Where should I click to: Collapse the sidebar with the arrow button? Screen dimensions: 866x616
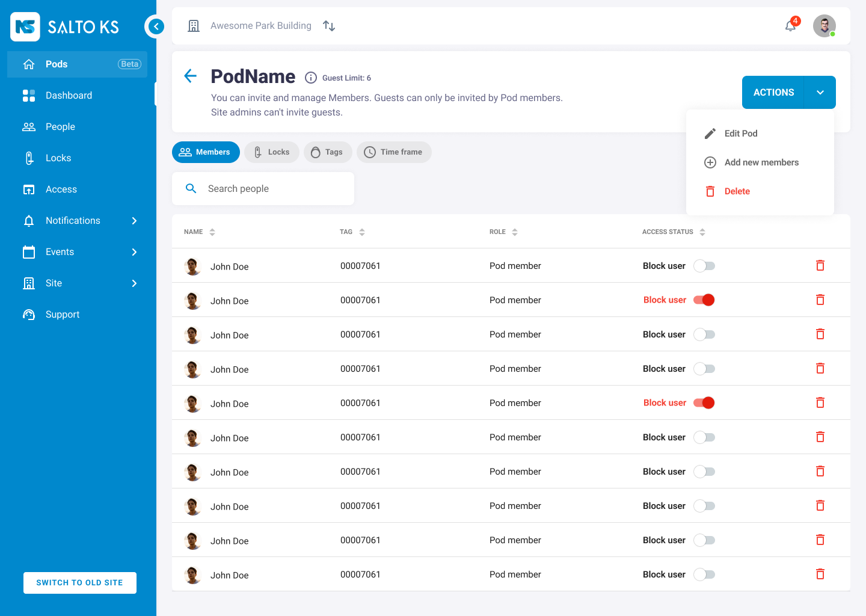coord(156,26)
